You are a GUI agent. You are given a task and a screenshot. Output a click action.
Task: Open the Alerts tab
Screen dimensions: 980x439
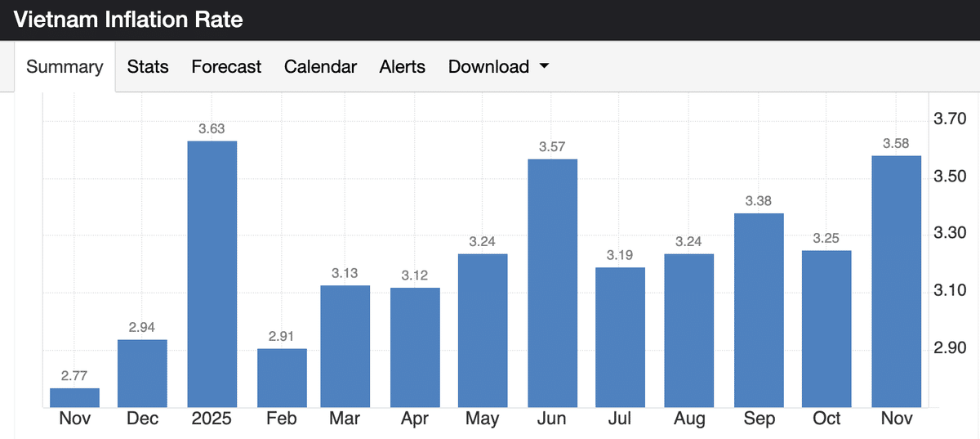point(402,67)
